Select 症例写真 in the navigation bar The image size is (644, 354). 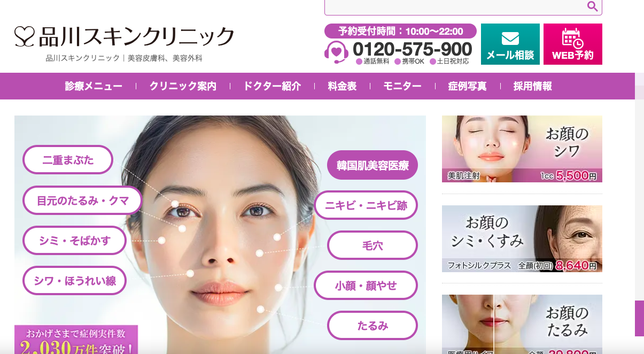point(467,86)
